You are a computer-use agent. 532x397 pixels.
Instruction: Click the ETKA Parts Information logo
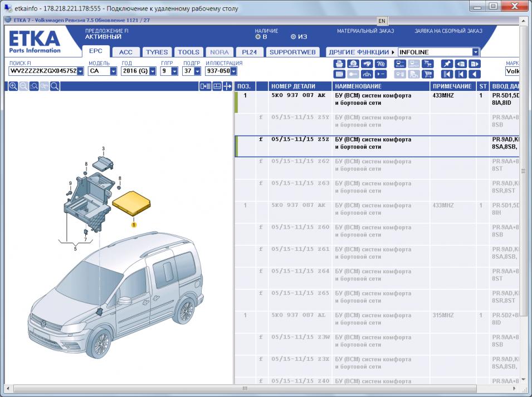[x=35, y=42]
